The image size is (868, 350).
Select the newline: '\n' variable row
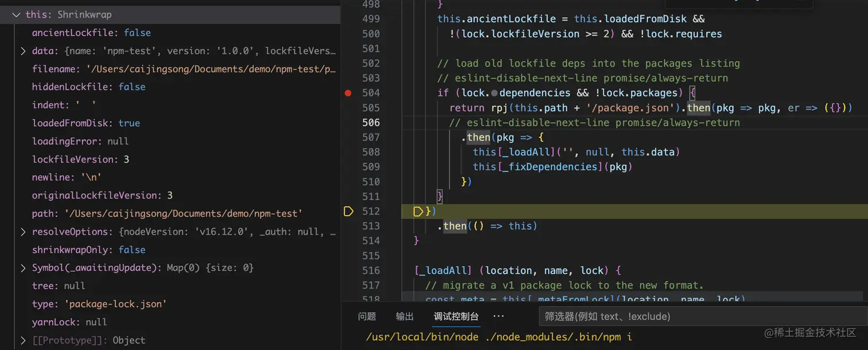[170, 177]
